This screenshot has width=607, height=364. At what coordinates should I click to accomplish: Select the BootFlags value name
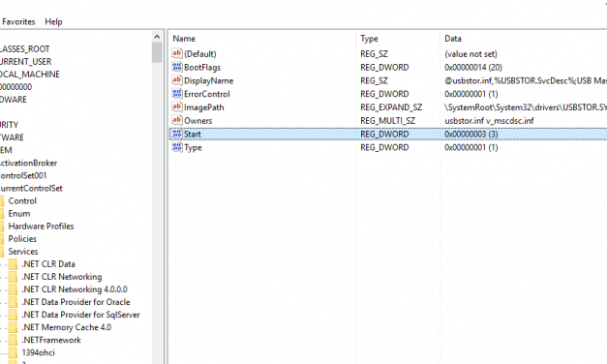click(x=202, y=68)
